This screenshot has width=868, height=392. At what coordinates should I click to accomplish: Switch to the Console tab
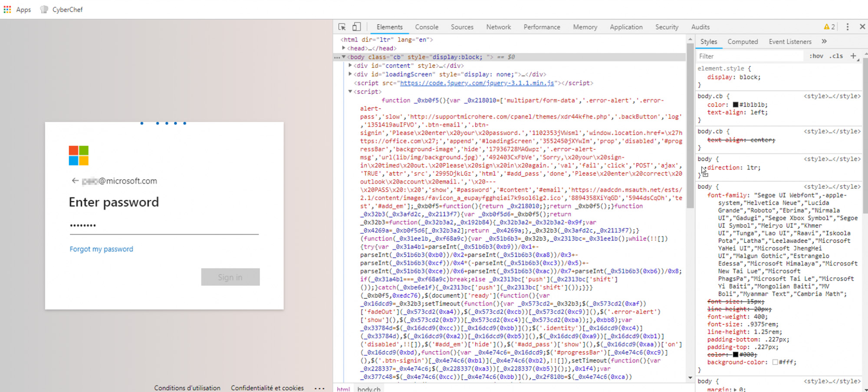click(426, 27)
